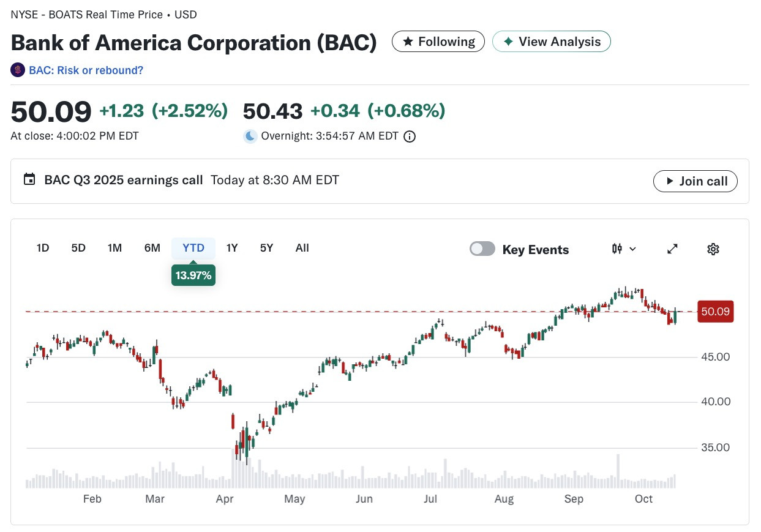Click the 50.09 price marker on chart
The width and height of the screenshot is (761, 532).
pos(715,312)
